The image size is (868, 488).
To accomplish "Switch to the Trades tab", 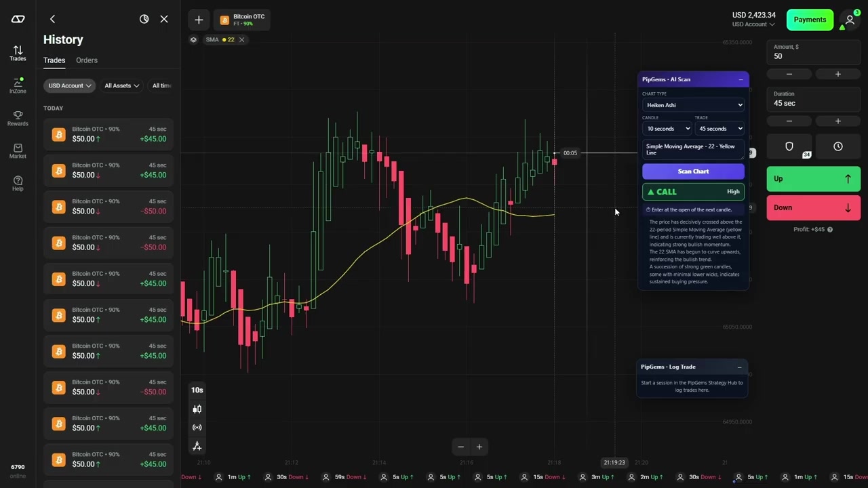I will (x=54, y=60).
